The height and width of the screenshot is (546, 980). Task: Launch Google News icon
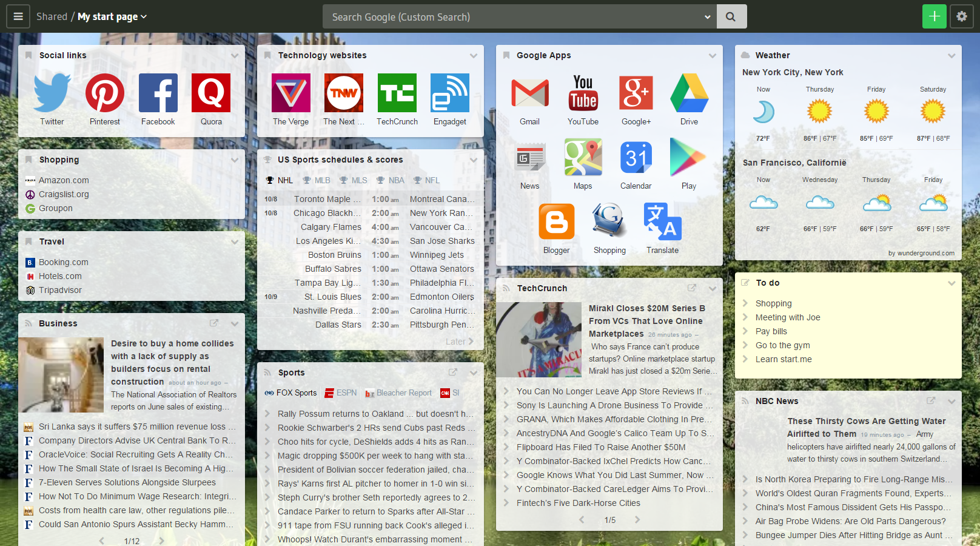[530, 157]
